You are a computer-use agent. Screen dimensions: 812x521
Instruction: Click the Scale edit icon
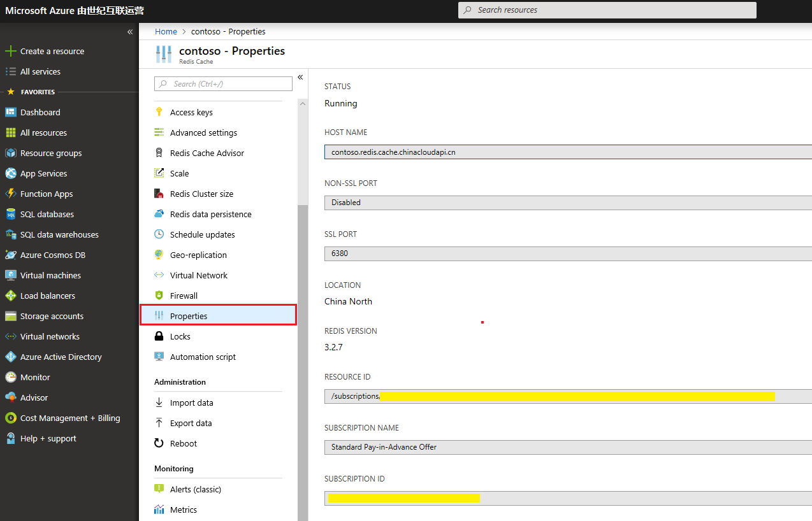coord(159,173)
